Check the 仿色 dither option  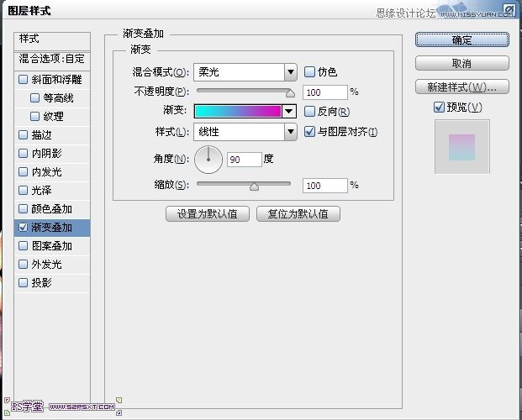(x=309, y=72)
